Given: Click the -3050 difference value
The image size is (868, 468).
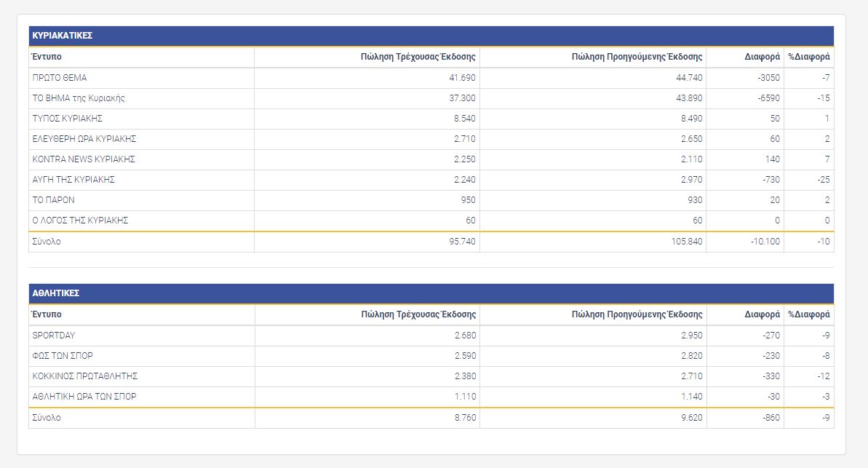Looking at the screenshot, I should pyautogui.click(x=769, y=78).
